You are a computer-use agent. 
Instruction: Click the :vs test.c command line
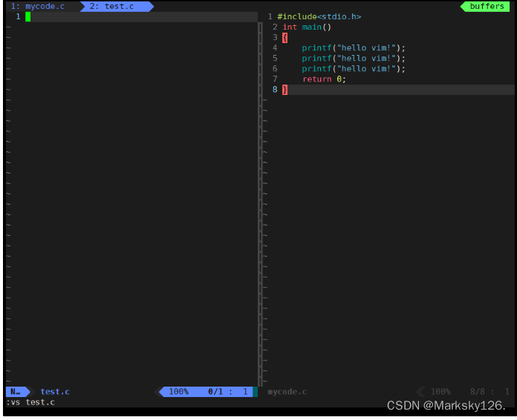(x=30, y=402)
